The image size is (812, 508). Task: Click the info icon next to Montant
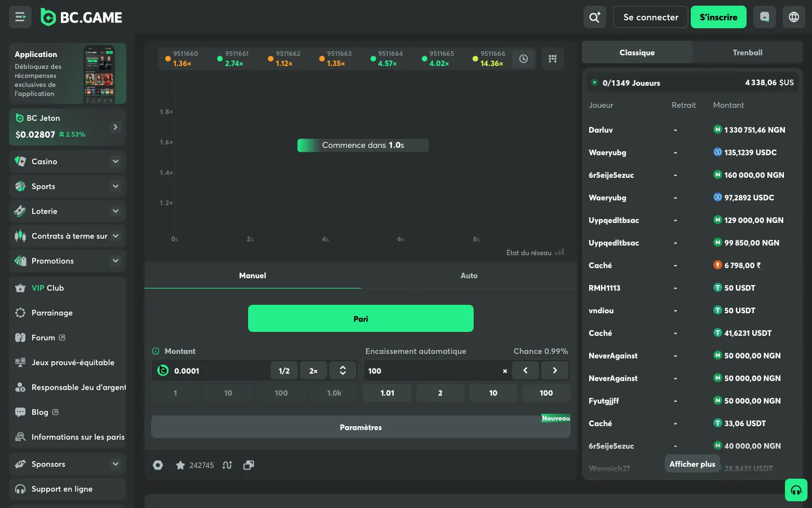point(156,351)
